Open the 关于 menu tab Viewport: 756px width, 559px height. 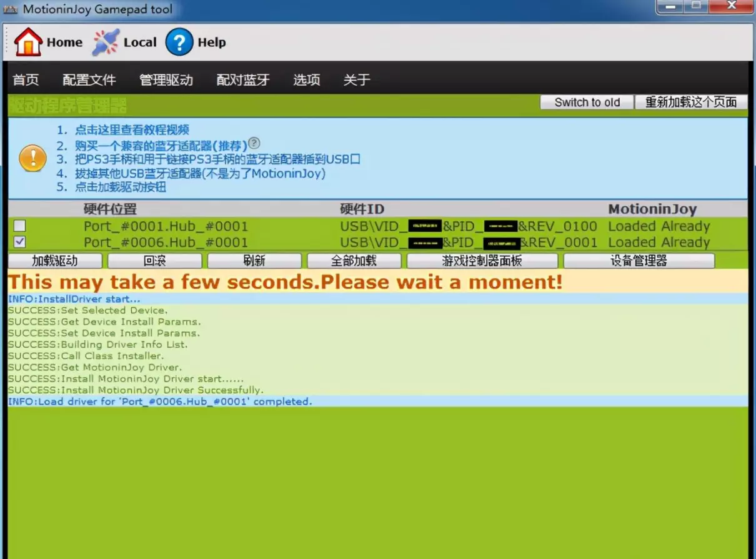click(357, 80)
